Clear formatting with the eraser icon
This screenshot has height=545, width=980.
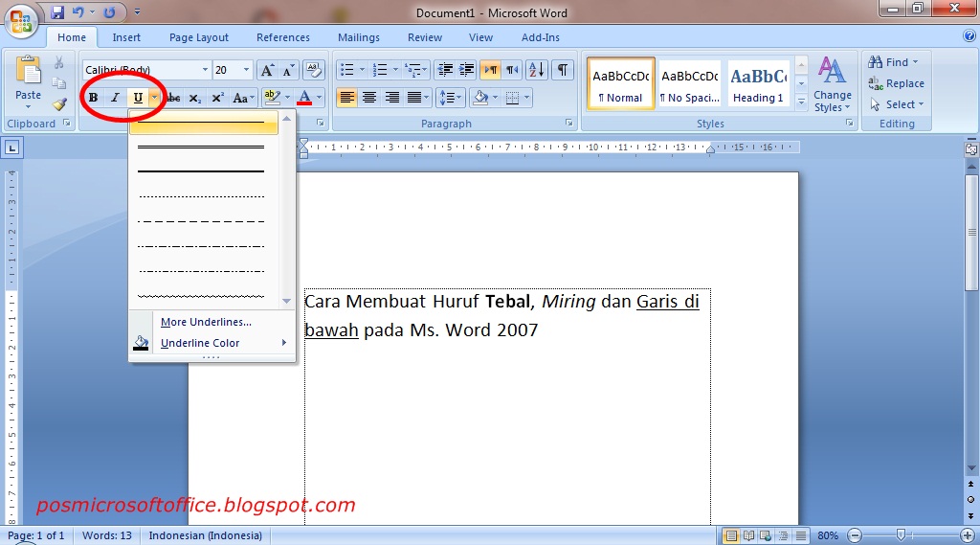(x=313, y=70)
